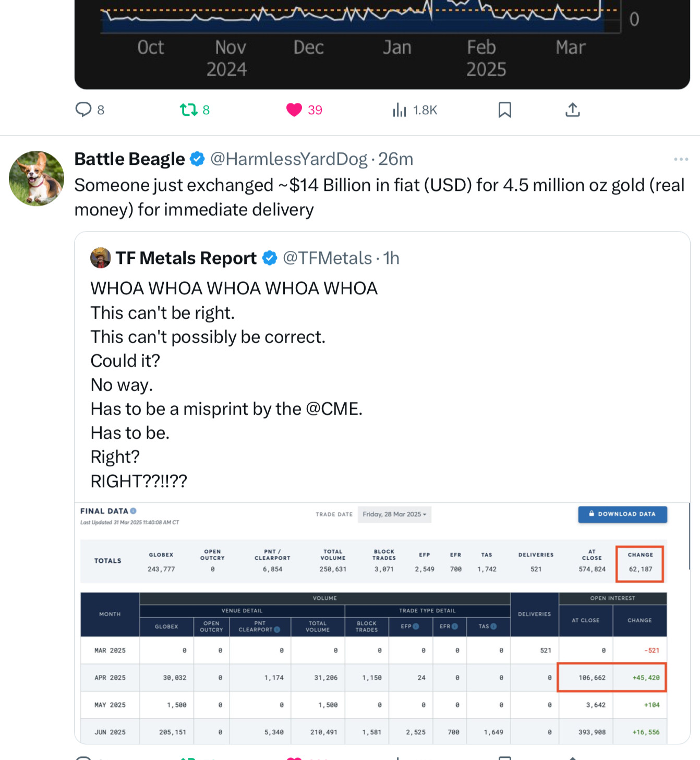The image size is (700, 760).
Task: Open Battle Beagle's profile picture
Action: 37,178
